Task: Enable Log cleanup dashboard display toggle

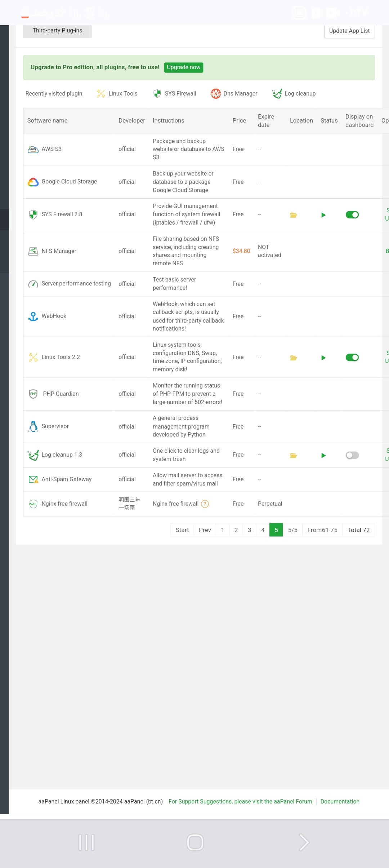Action: tap(352, 455)
